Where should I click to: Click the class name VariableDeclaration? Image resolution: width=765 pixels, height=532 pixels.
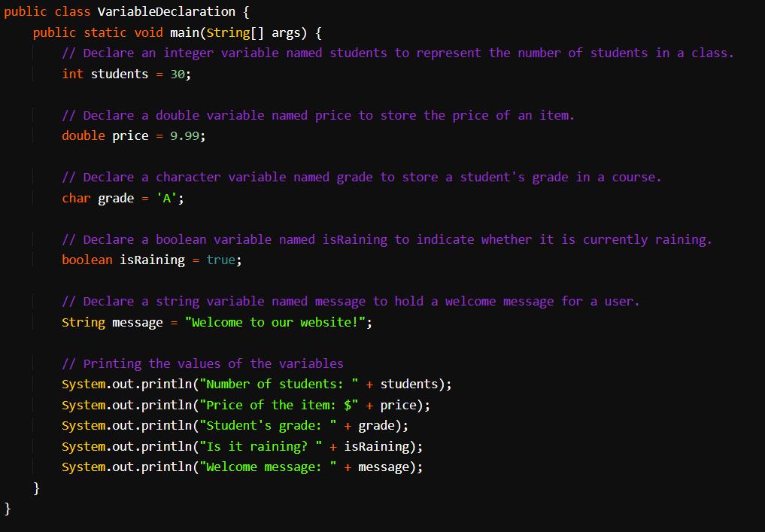165,11
